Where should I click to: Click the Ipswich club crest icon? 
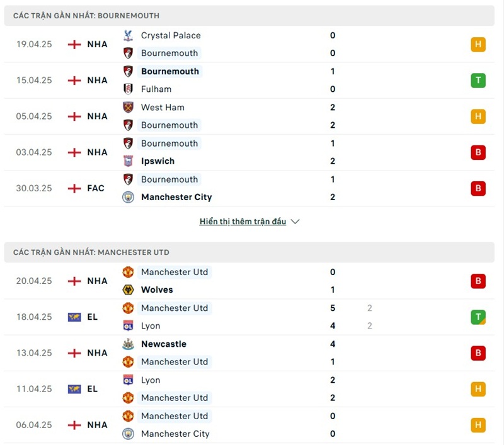(128, 161)
